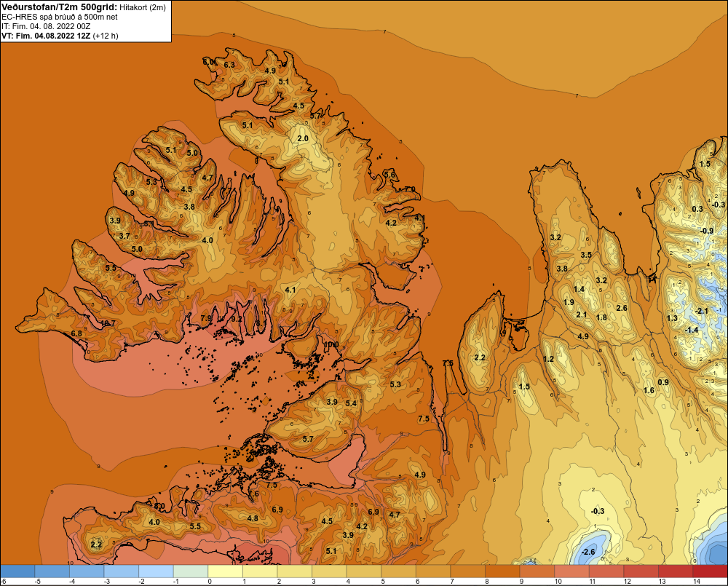Click the temperature value 1.6
The image size is (728, 586).
pyautogui.click(x=649, y=390)
